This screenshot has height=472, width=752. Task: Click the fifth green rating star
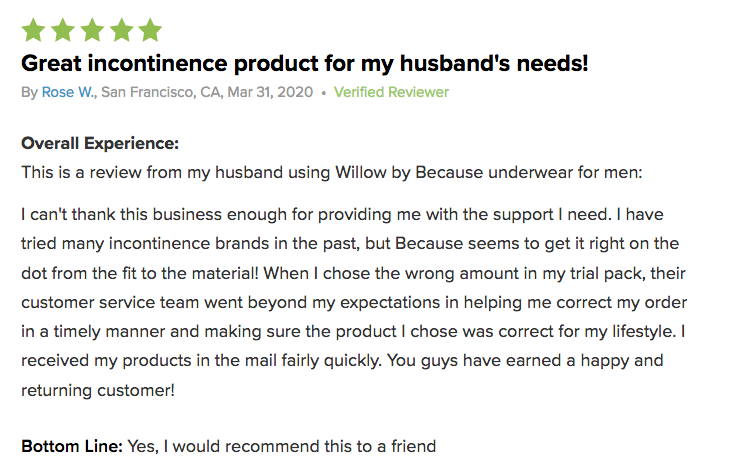pyautogui.click(x=151, y=30)
